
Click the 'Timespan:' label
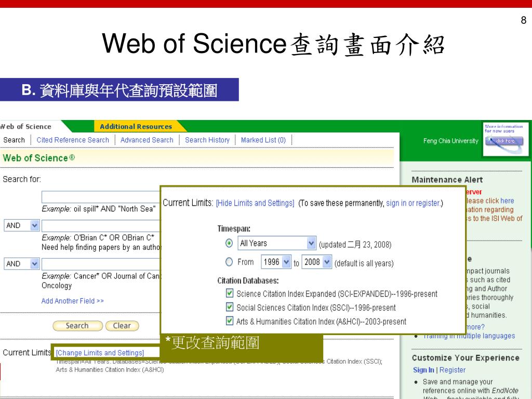(234, 229)
